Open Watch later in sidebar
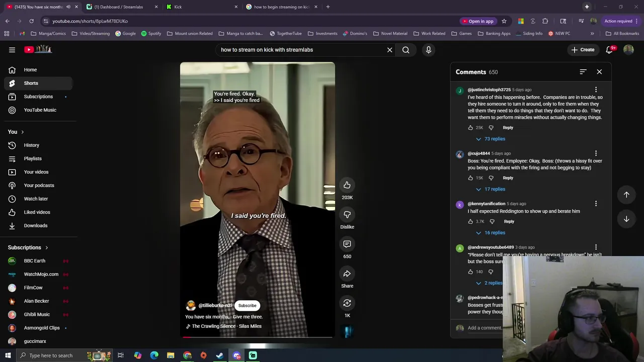The width and height of the screenshot is (644, 362). [38, 199]
